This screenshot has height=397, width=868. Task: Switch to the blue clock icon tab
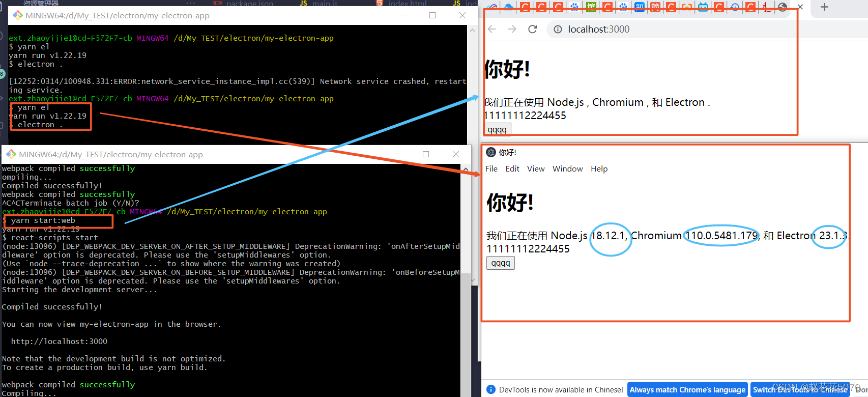point(735,7)
